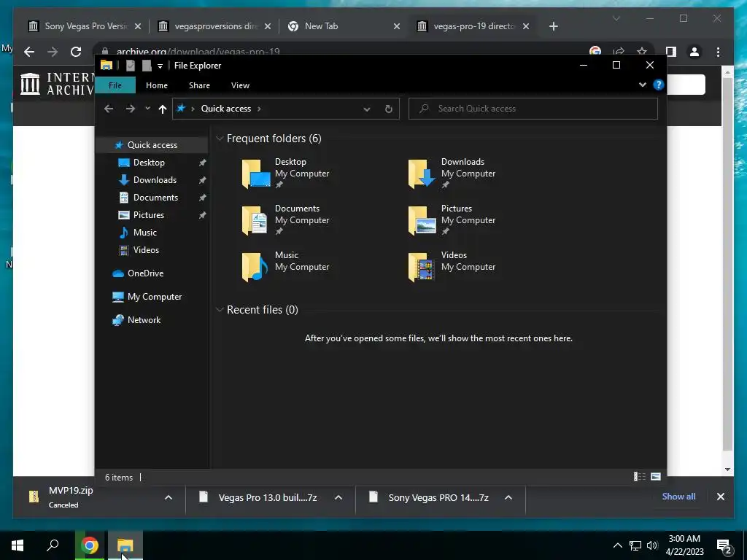Go forward in File Explorer
The image size is (747, 560).
(130, 109)
